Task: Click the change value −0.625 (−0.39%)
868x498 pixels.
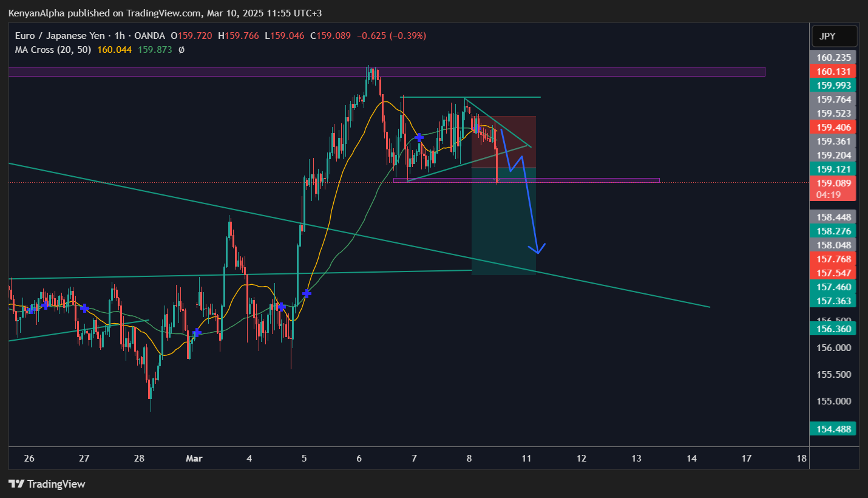Action: coord(391,36)
